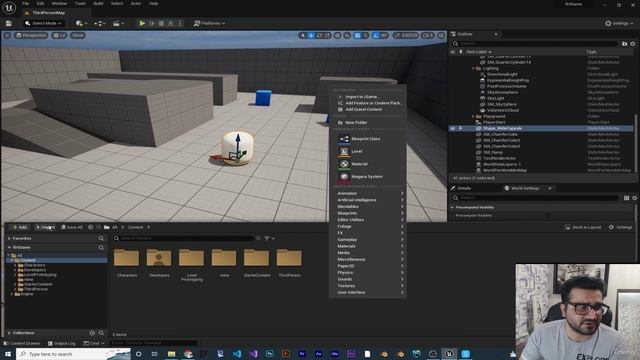The height and width of the screenshot is (360, 640).
Task: Open the Show flags dropdown
Action: click(78, 36)
